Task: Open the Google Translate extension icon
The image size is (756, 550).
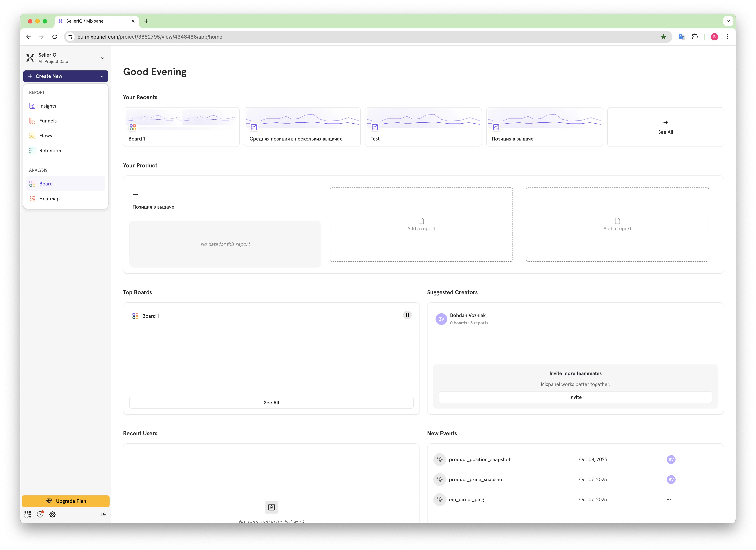Action: [x=681, y=37]
